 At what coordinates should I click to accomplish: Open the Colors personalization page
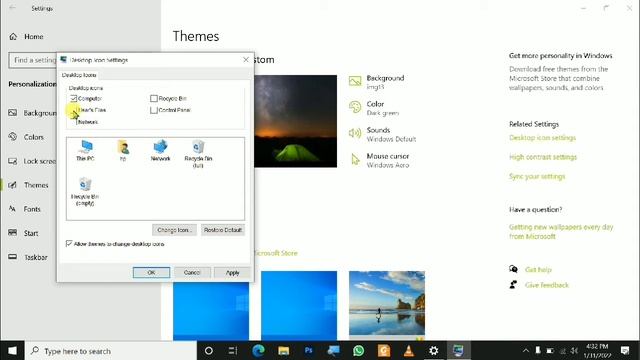tap(26, 137)
